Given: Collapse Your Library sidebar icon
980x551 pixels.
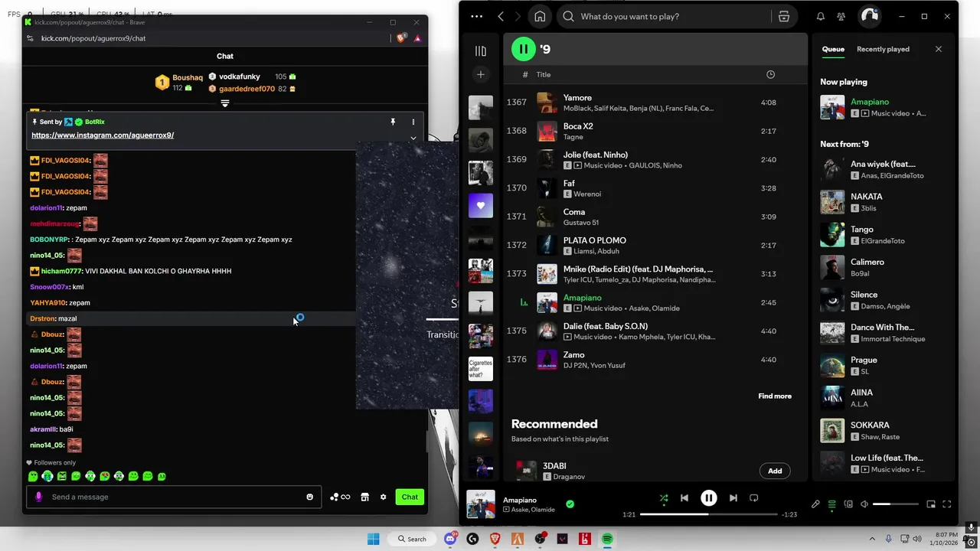Looking at the screenshot, I should pyautogui.click(x=481, y=51).
